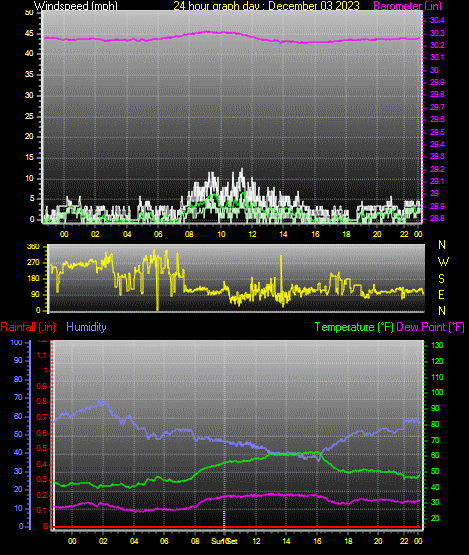Image resolution: width=469 pixels, height=555 pixels.
Task: Click the Rainfall (.in) legend label
Action: point(28,327)
